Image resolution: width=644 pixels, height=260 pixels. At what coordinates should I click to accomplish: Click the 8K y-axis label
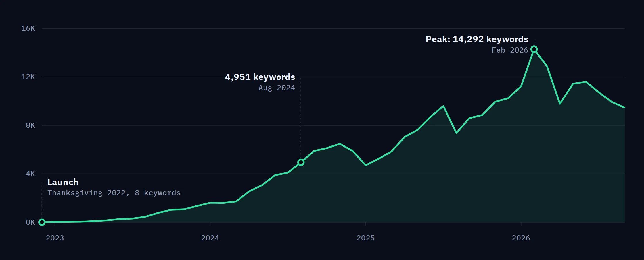30,125
